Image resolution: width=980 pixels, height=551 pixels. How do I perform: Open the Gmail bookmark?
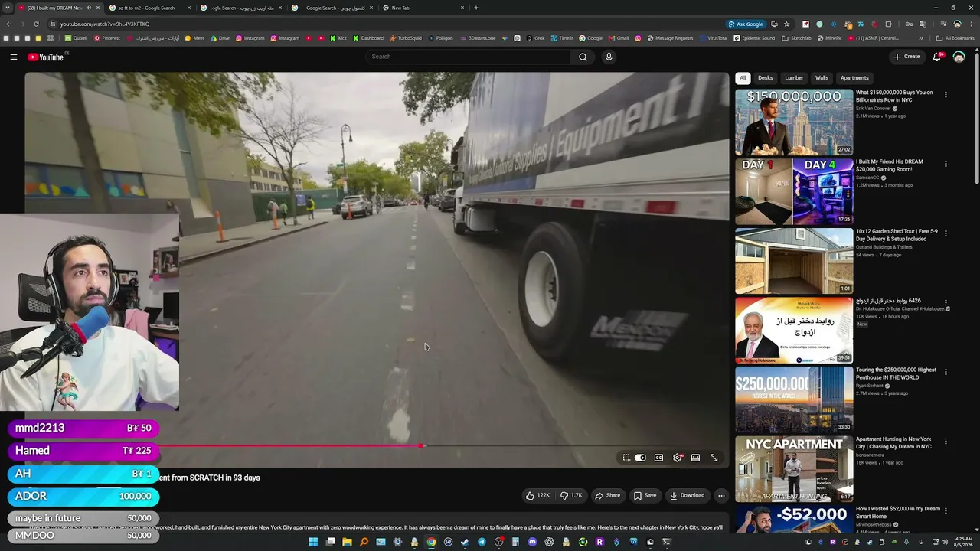(x=619, y=38)
